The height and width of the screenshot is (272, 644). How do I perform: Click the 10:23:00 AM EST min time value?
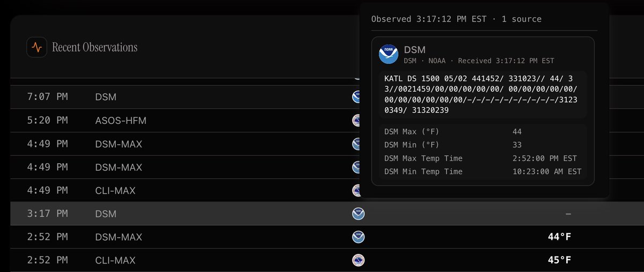547,172
